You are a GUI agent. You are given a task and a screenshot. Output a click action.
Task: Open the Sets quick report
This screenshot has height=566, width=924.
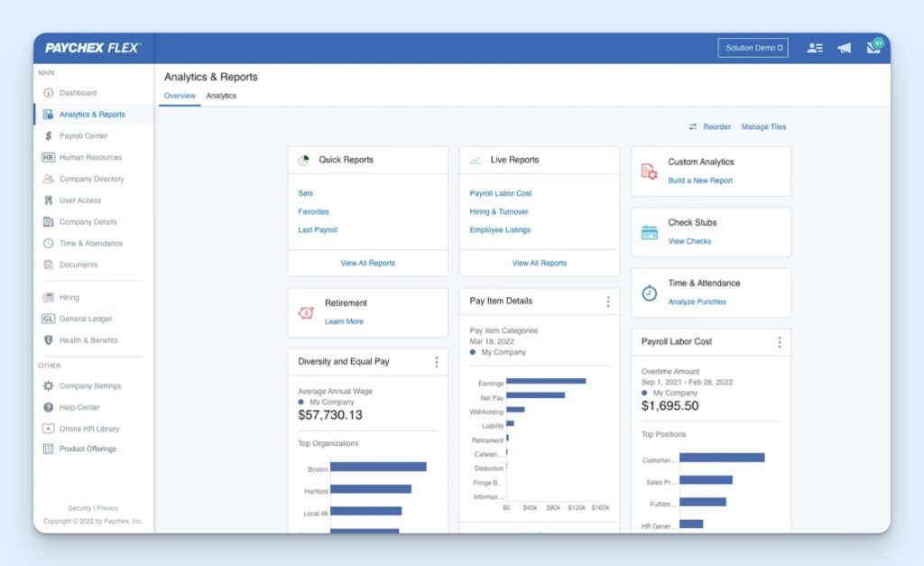click(305, 193)
